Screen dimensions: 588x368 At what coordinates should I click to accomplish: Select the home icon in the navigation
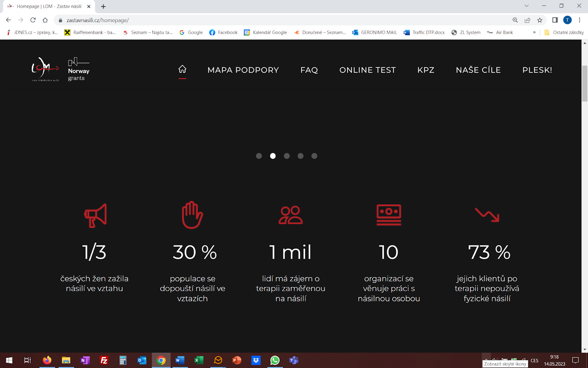pos(182,69)
